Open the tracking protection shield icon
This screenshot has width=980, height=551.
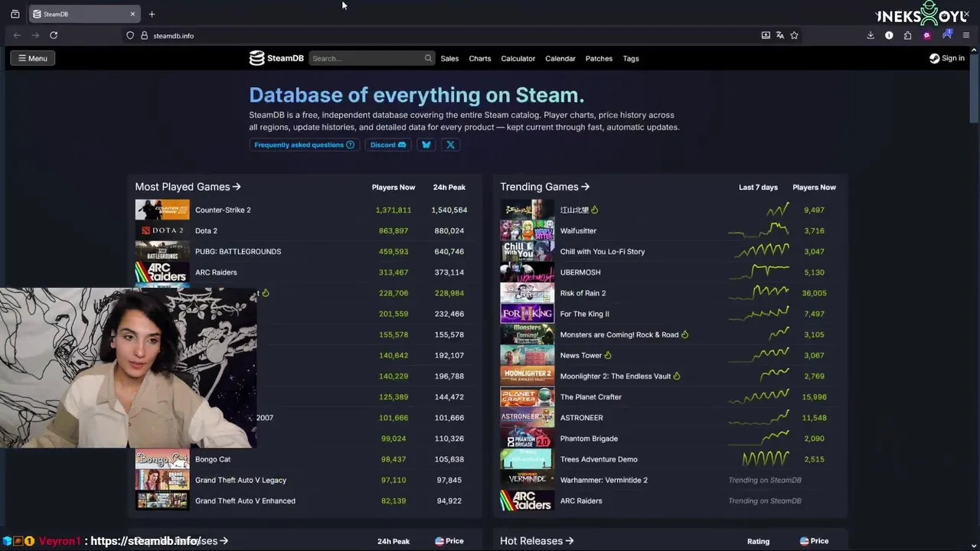pos(130,35)
